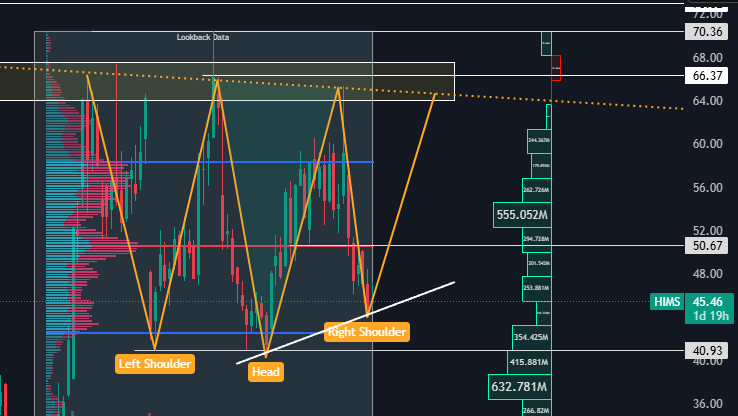The image size is (738, 416).
Task: Select the 632.781M volume bar
Action: 520,387
